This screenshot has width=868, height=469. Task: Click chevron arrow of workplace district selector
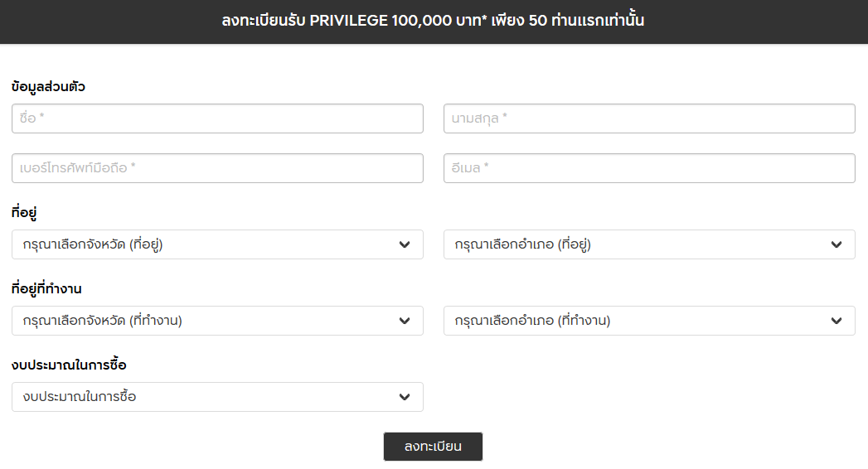pyautogui.click(x=836, y=321)
